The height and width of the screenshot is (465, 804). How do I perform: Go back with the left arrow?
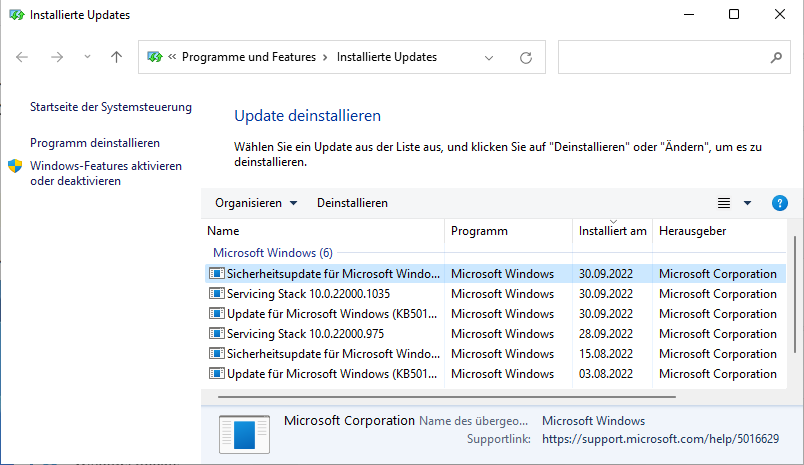click(22, 57)
